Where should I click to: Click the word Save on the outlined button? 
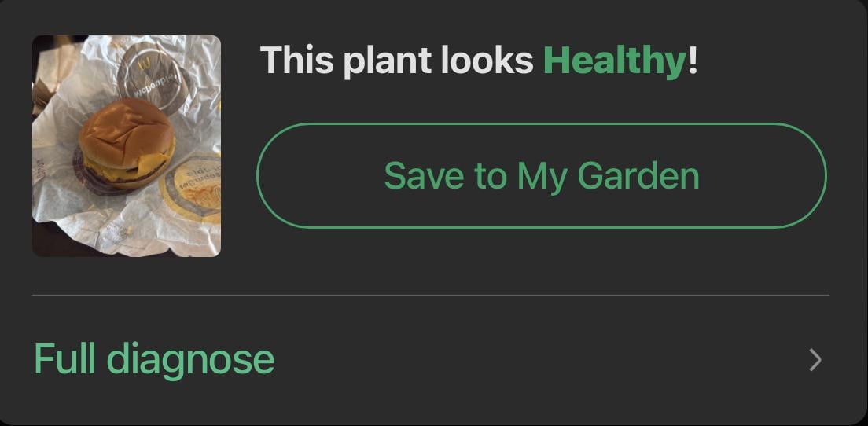pos(423,176)
